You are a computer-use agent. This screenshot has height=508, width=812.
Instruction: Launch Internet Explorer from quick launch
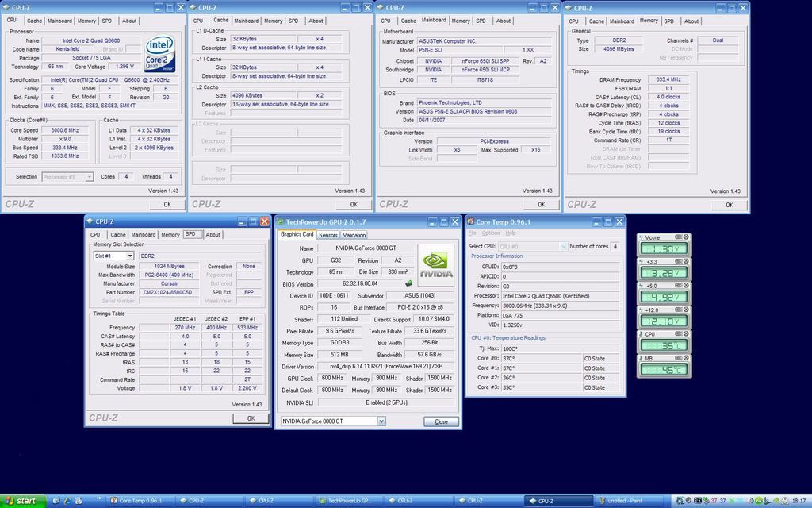tap(67, 501)
